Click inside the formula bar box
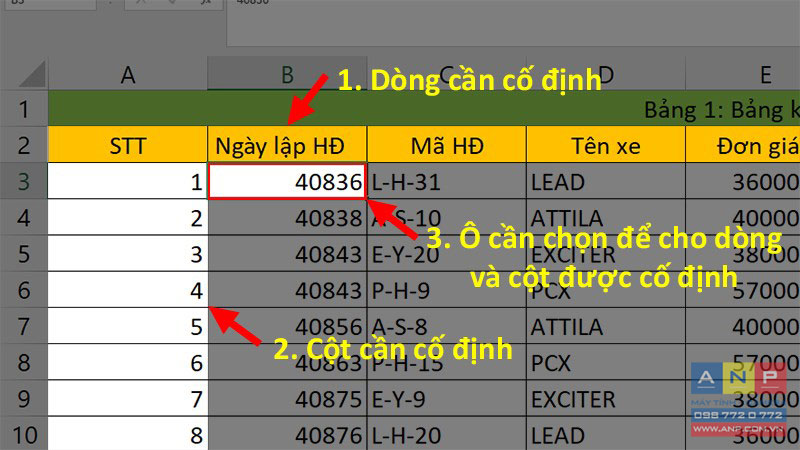The height and width of the screenshot is (450, 800). pyautogui.click(x=513, y=20)
